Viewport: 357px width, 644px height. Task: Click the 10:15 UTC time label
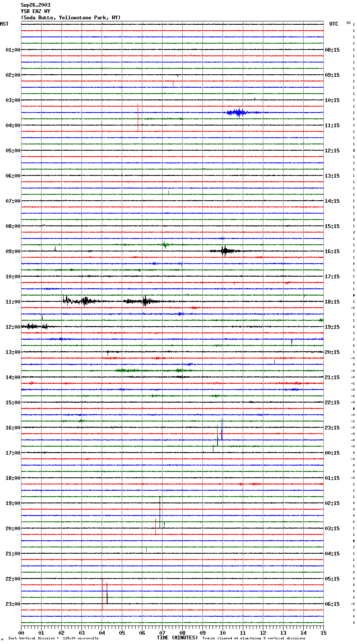click(332, 100)
